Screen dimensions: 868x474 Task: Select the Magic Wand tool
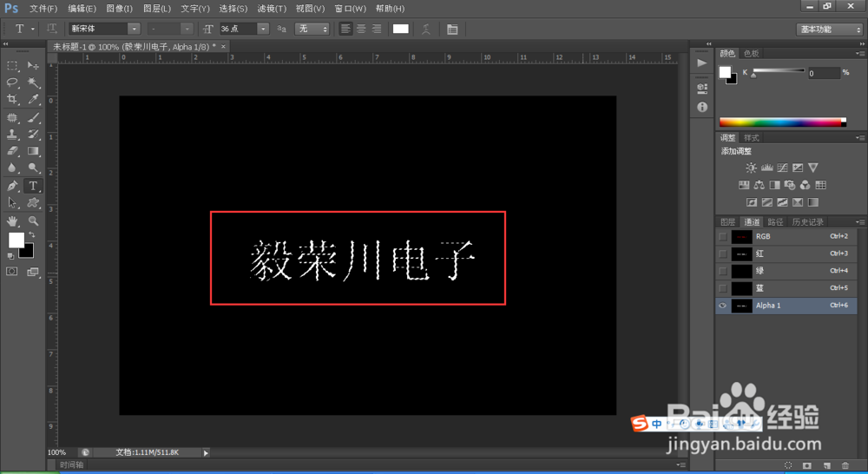click(33, 82)
